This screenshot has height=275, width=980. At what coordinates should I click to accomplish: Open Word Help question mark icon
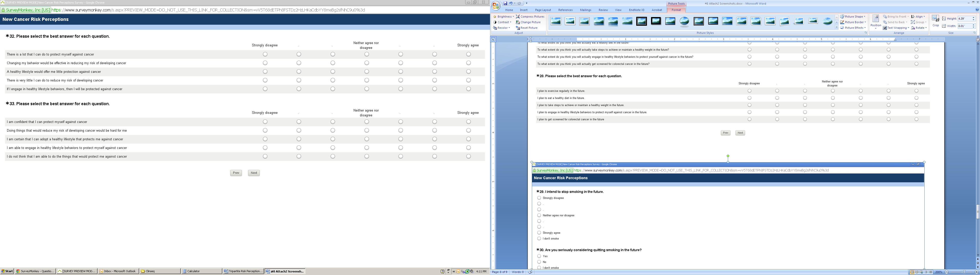[x=977, y=10]
